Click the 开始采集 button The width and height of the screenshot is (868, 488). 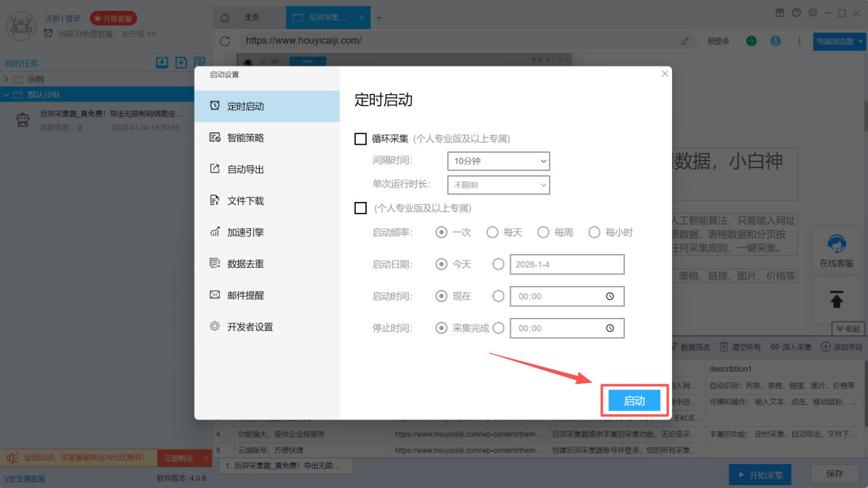pos(759,475)
